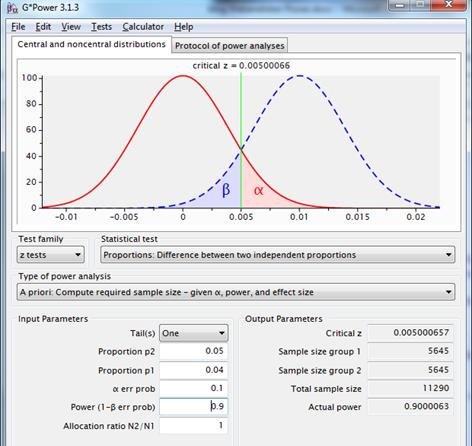Click the Proportion p1 input field
Screen dimensions: 472x446
194,370
